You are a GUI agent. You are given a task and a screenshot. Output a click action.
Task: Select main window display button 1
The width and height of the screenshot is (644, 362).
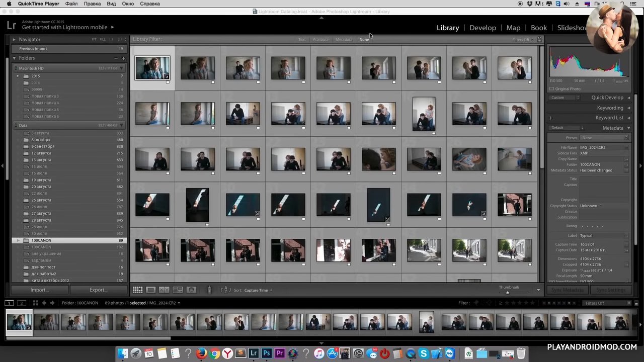(x=10, y=303)
